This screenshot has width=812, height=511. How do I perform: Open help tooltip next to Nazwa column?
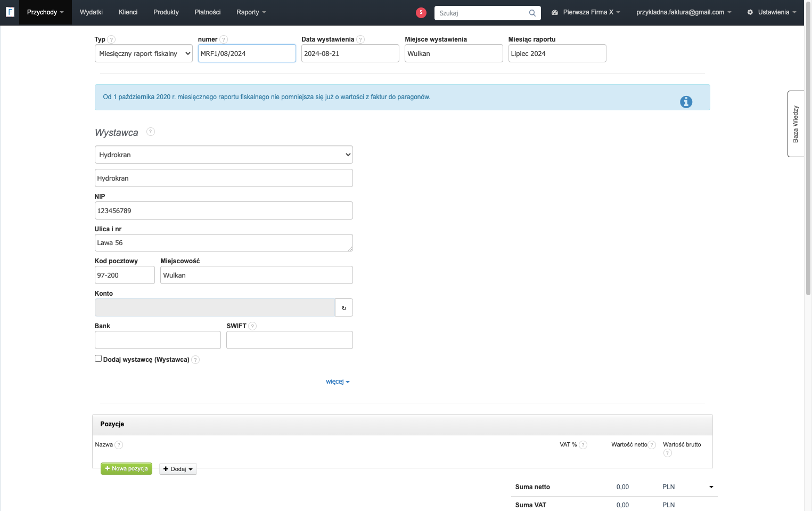(x=119, y=445)
